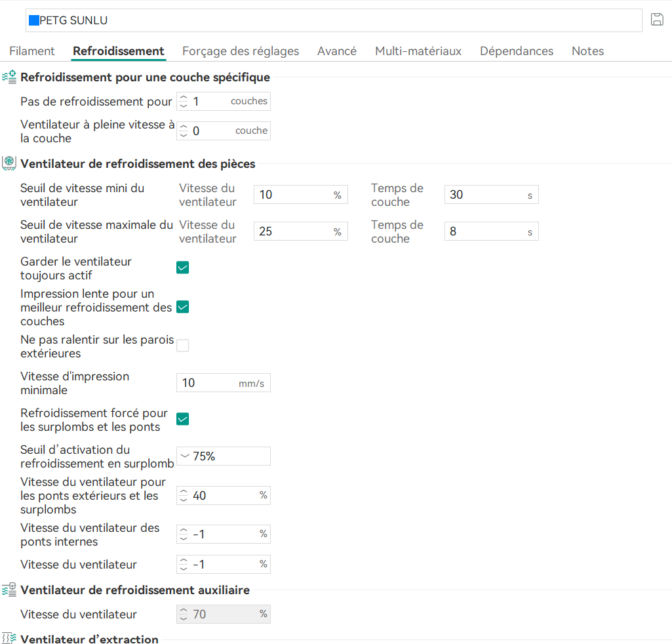Increase 'Pas de refroidissement pour' layer count
672x644 pixels.
coord(184,98)
